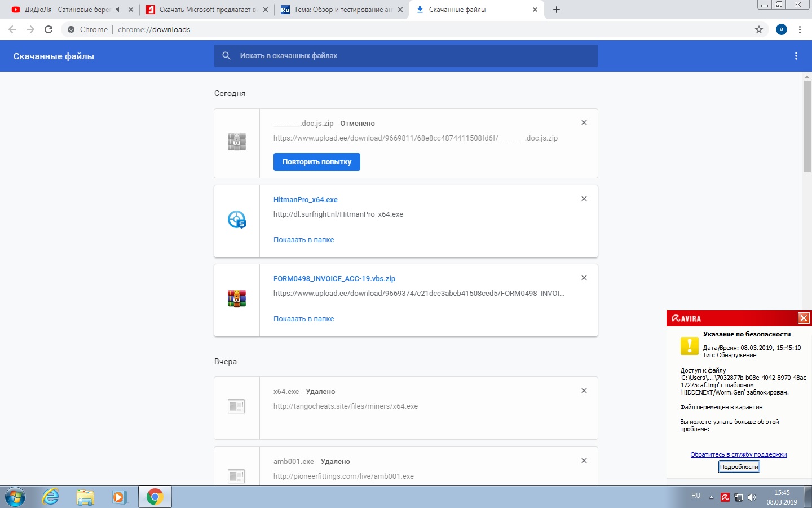Click the Avira warning exclamation icon
Viewport: 812px width, 508px height.
pos(689,345)
